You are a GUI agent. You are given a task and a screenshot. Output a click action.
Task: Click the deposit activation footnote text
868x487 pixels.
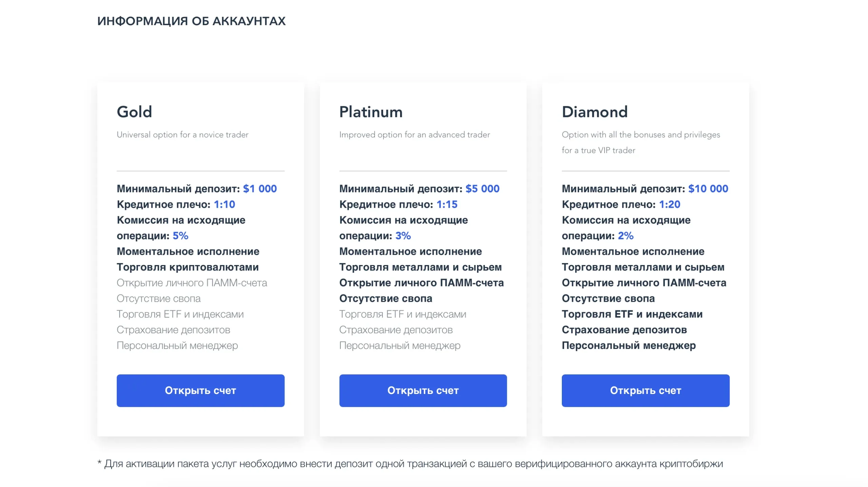410,463
